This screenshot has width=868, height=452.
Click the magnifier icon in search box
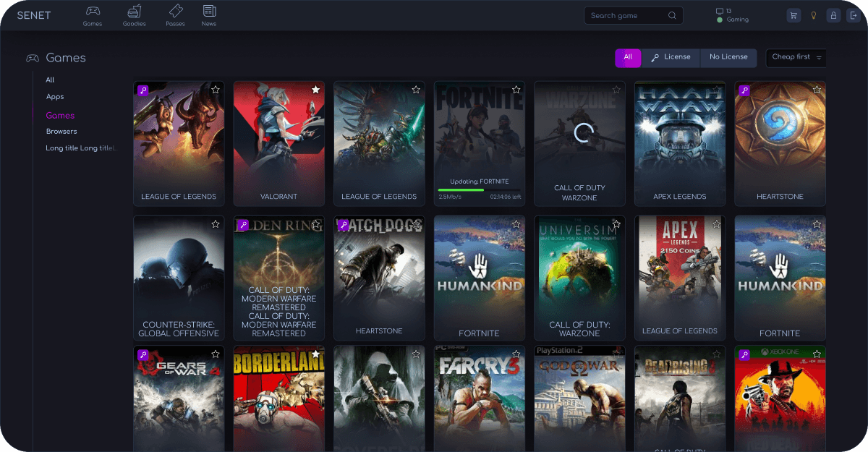pos(672,15)
